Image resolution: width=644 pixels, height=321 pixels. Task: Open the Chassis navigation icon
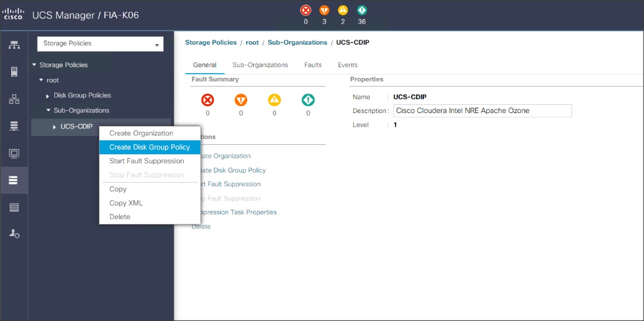coord(14,207)
